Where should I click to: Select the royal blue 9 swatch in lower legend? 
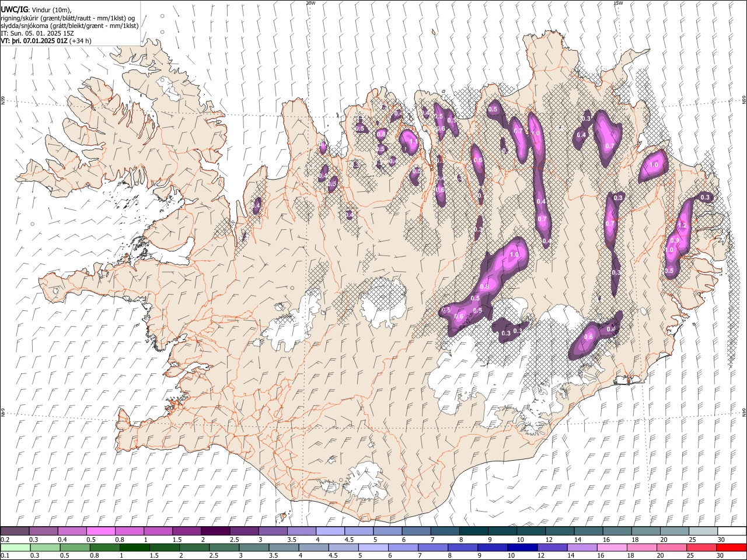click(493, 548)
